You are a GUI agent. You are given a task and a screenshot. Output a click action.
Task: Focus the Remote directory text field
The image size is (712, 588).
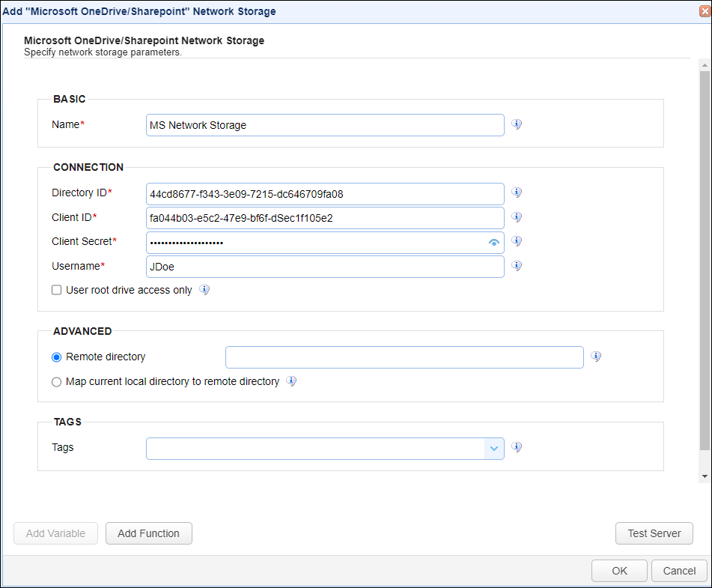(x=404, y=357)
